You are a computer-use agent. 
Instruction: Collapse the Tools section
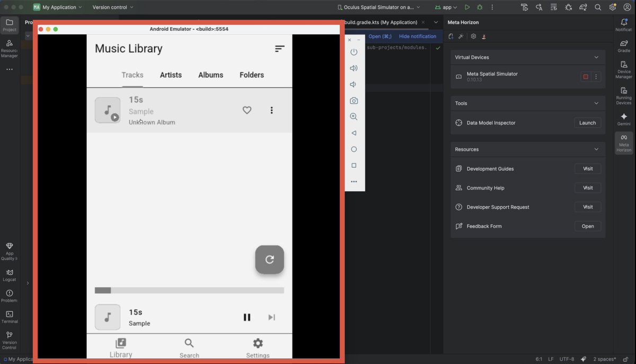[x=596, y=103]
